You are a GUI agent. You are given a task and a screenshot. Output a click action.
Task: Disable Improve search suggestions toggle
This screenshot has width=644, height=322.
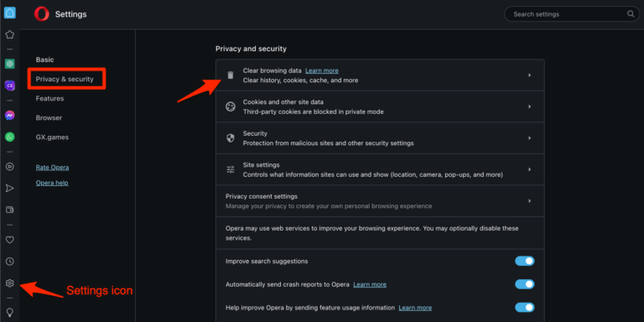524,261
